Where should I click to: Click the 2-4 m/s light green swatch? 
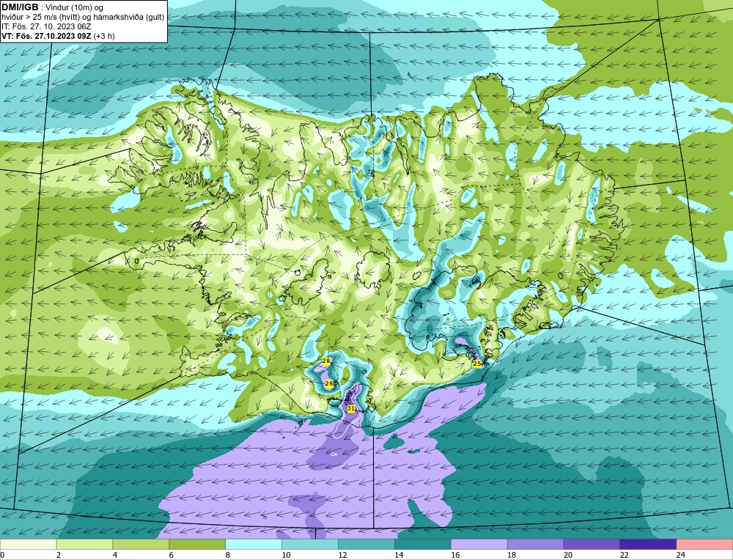pyautogui.click(x=84, y=545)
